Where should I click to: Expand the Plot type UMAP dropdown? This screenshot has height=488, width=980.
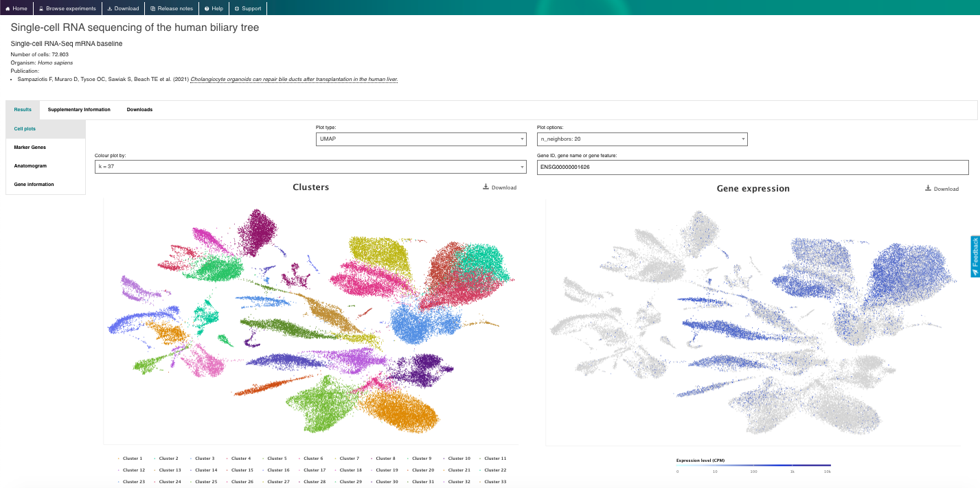coord(420,139)
